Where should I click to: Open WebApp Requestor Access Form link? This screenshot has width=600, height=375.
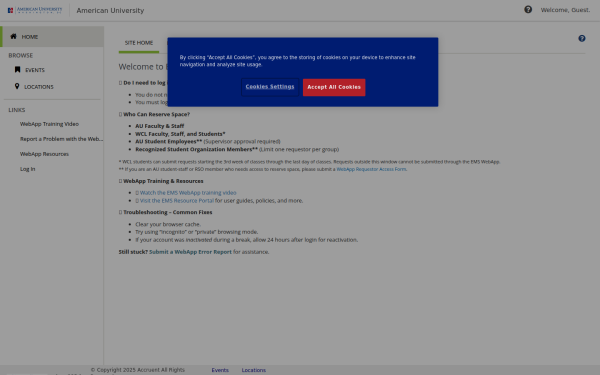click(x=371, y=169)
